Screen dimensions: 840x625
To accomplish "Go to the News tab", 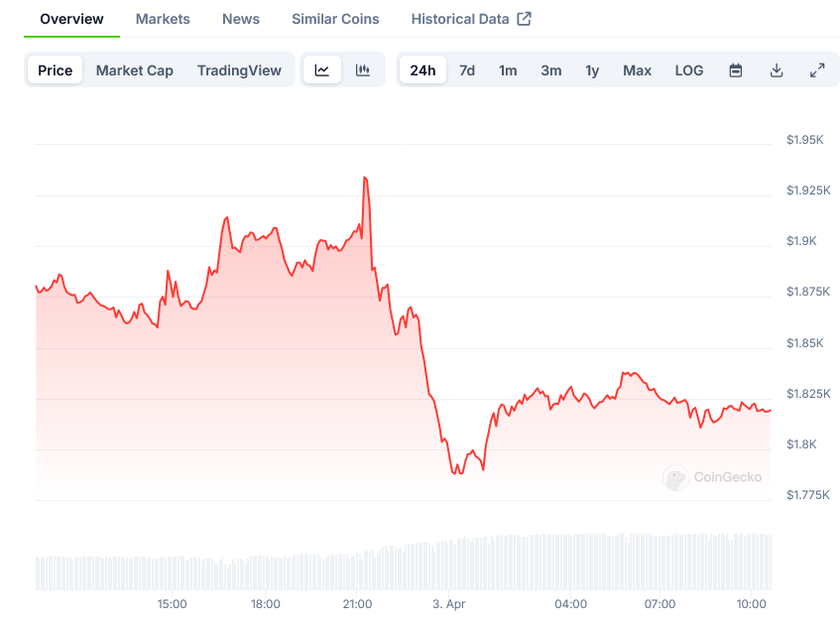I will [241, 19].
